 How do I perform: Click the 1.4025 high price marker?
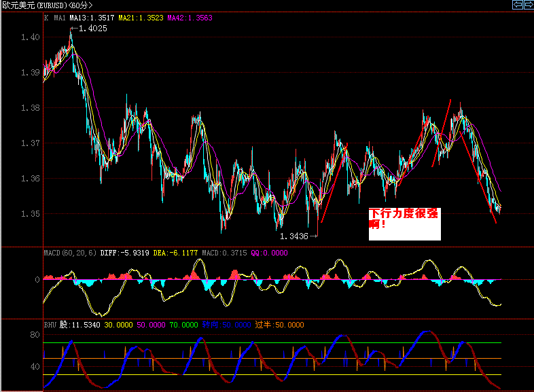(x=92, y=29)
